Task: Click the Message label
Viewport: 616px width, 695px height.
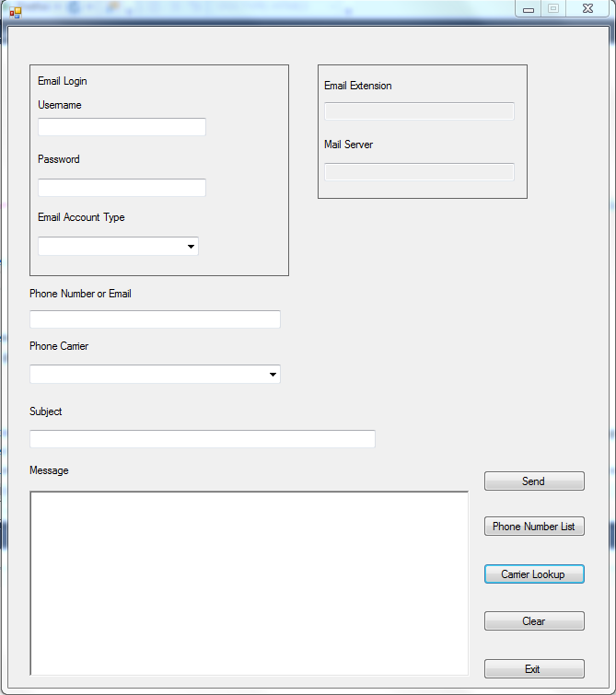Action: [49, 470]
